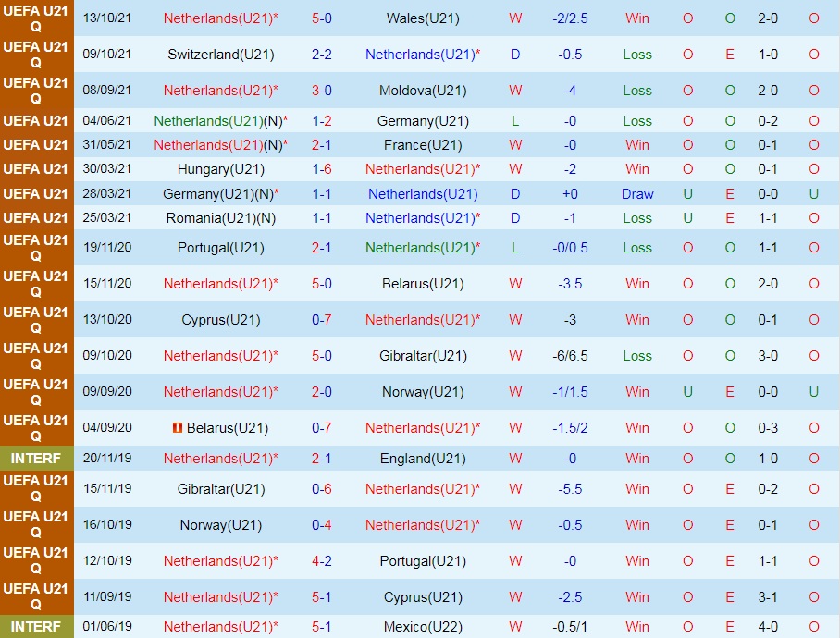Click the Romania(U21)(N) team name
Viewport: 840px width, 638px height.
(x=220, y=218)
